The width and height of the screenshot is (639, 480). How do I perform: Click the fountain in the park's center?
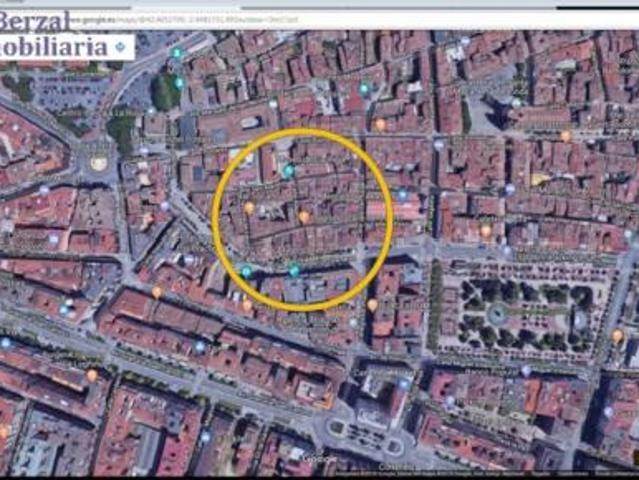pos(497,313)
